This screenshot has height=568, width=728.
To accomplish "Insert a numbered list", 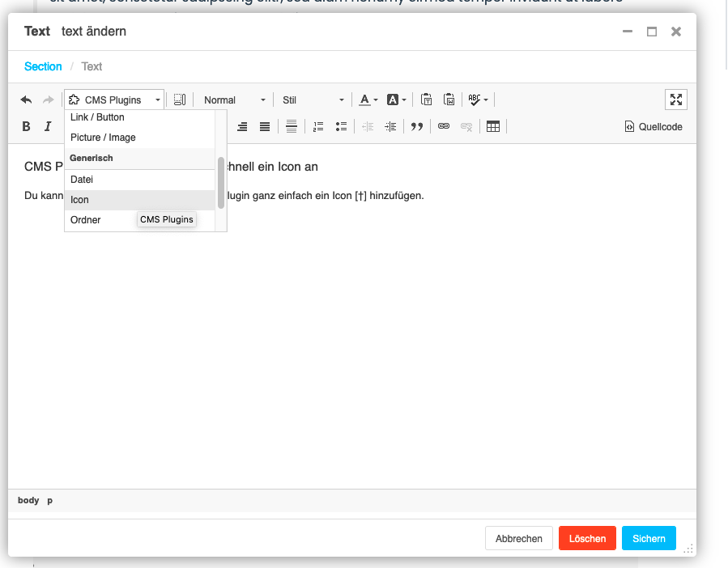I will 318,127.
